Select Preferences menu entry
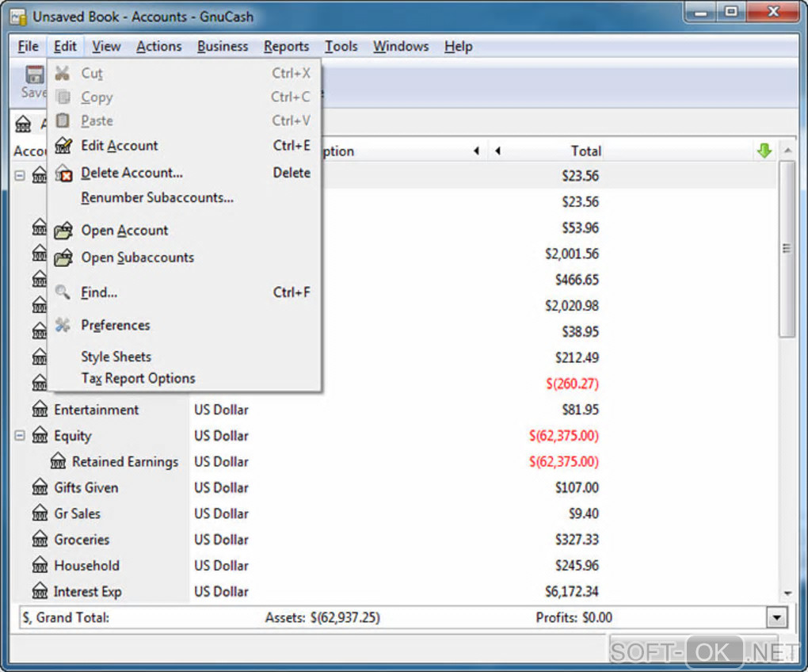The image size is (808, 672). click(x=184, y=325)
